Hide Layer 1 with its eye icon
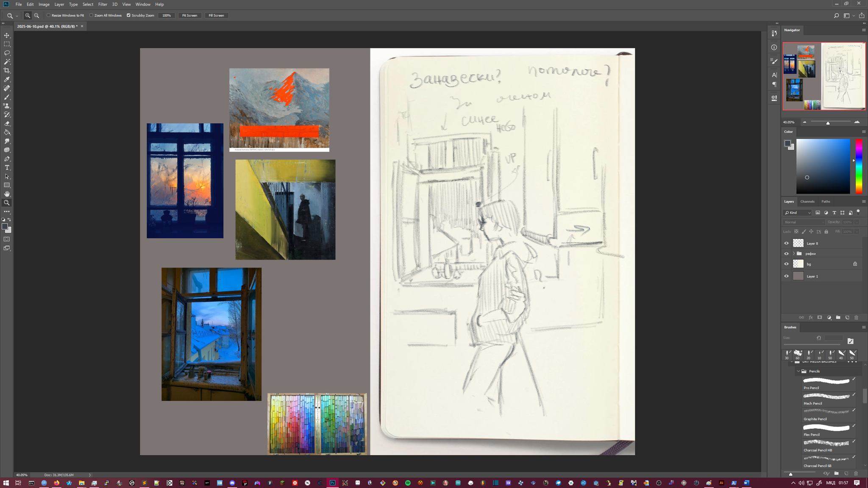 click(x=787, y=276)
